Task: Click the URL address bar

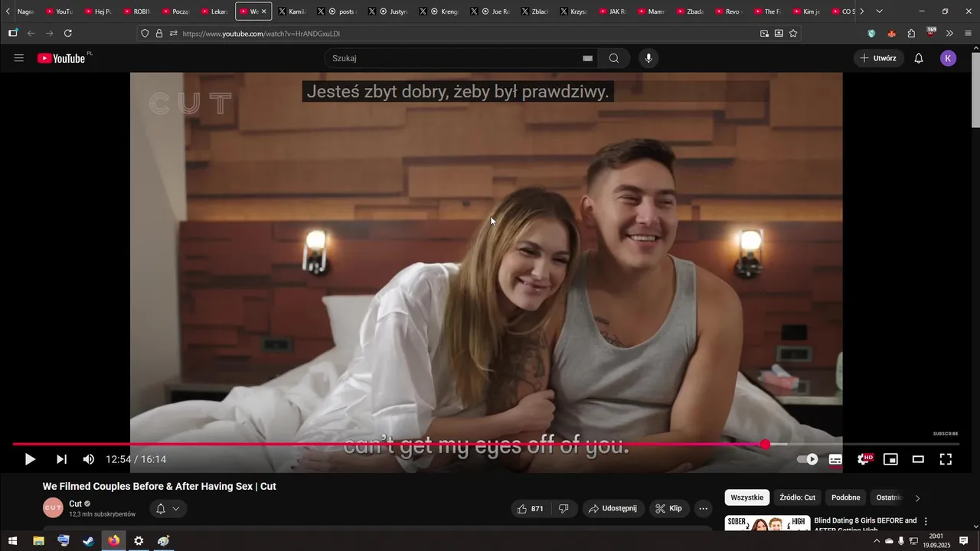Action: point(467,34)
